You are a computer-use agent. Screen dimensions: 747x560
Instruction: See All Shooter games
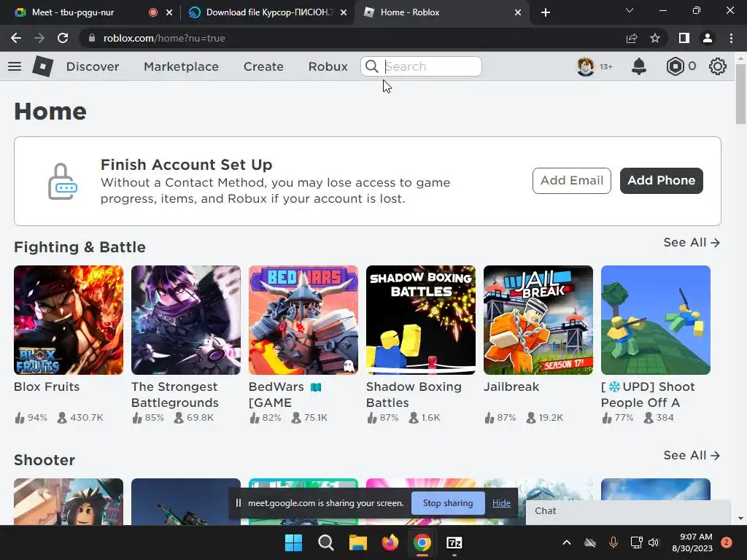(692, 455)
